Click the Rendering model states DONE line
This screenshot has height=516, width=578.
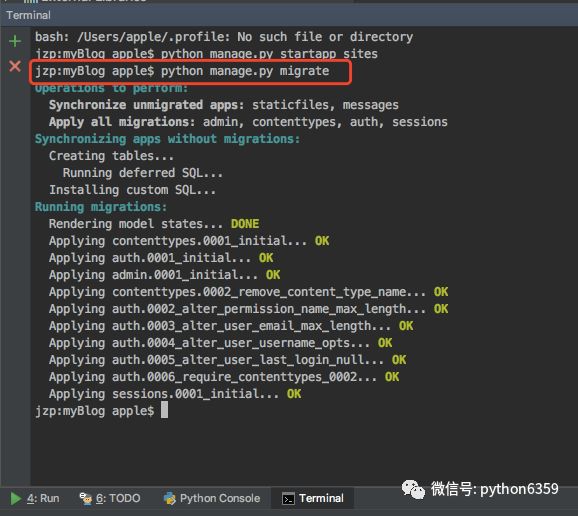[154, 224]
